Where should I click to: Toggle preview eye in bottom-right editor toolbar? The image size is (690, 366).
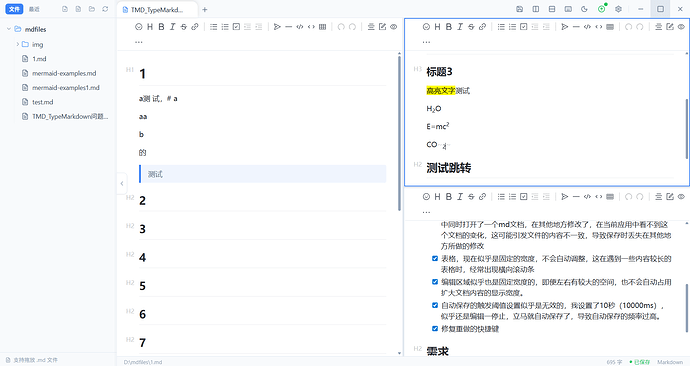tap(681, 197)
